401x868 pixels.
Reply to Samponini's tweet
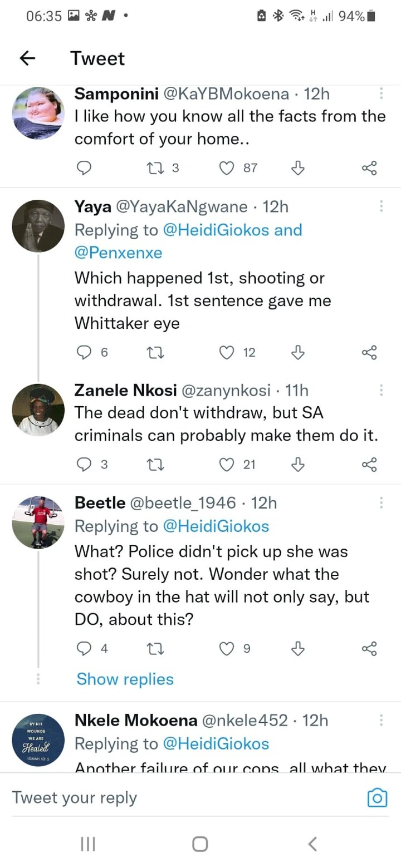(x=84, y=167)
